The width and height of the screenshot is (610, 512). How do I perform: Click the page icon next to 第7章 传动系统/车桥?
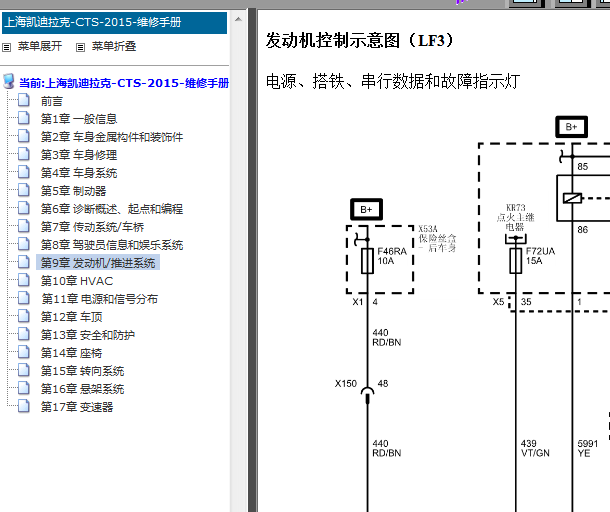pyautogui.click(x=24, y=226)
